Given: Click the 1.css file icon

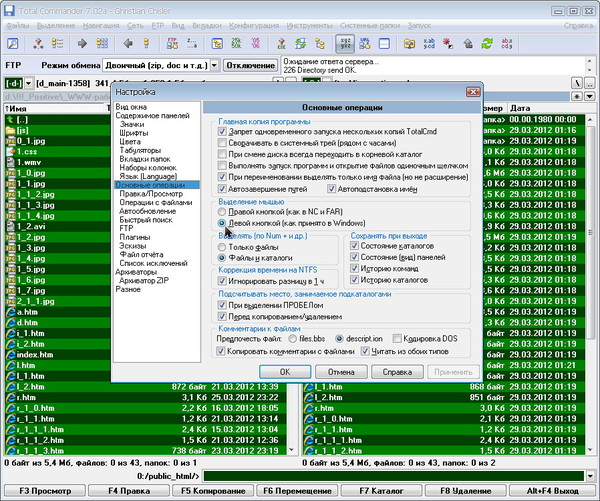Looking at the screenshot, I should click(10, 152).
